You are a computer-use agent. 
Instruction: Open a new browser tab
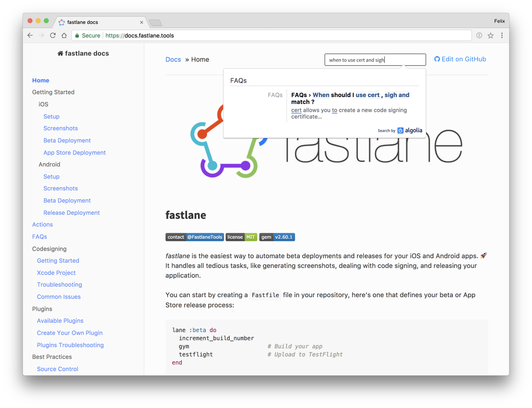point(156,23)
